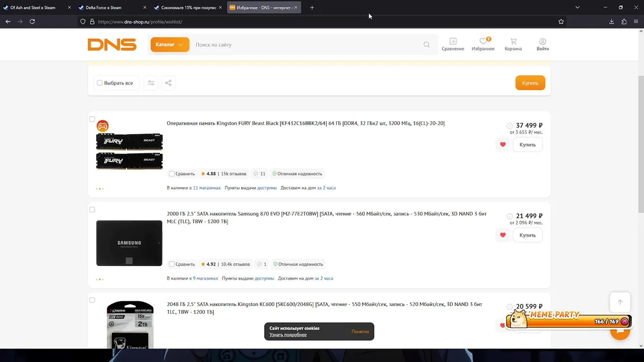This screenshot has width=644, height=362.
Task: Click Kingston FURY delivery за 2 часа
Action: coord(327,188)
